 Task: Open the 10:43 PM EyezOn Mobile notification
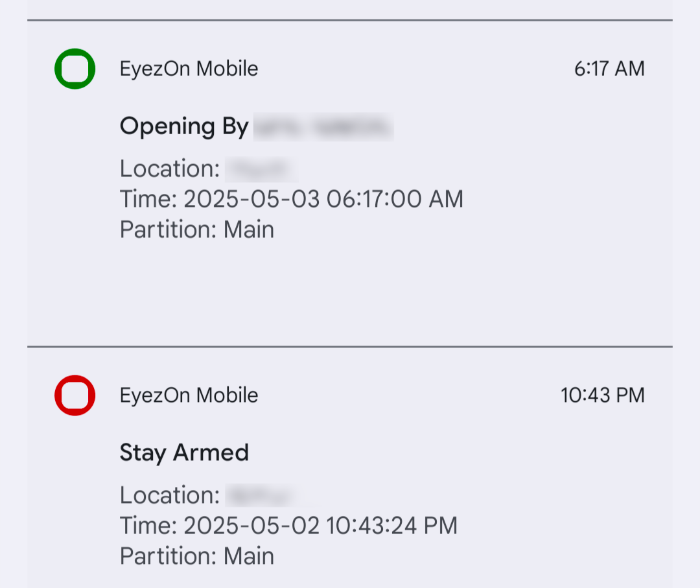point(350,467)
